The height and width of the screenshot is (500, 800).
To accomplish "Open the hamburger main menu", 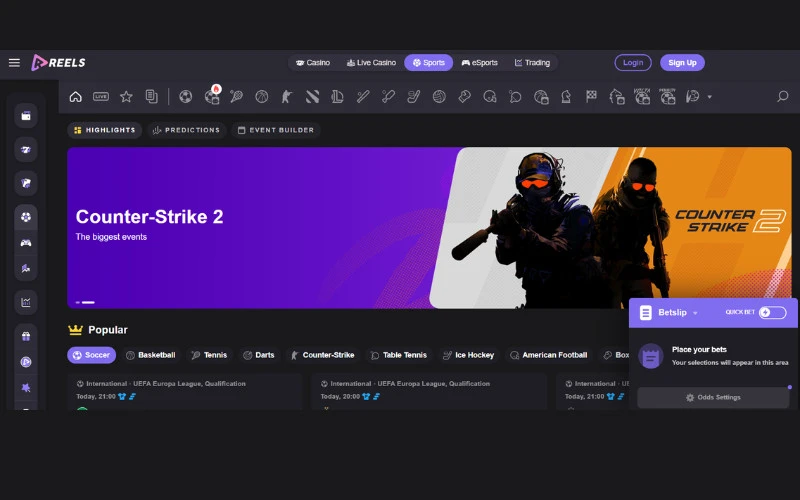I will point(14,63).
